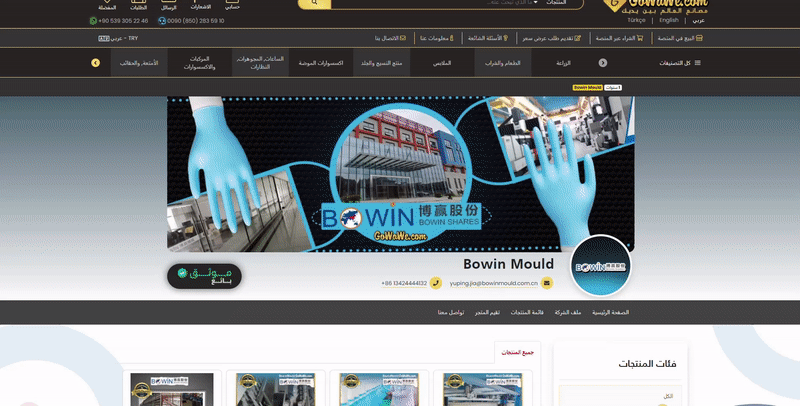This screenshot has width=800, height=406.
Task: Click the email yuping.jia@bowinmould.com.cn
Action: 493,283
